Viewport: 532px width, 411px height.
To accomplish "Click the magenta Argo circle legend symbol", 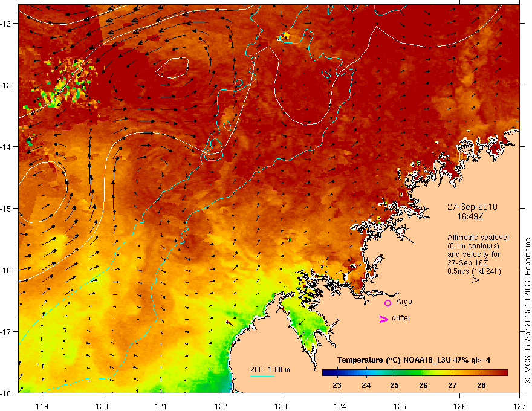I will (388, 303).
